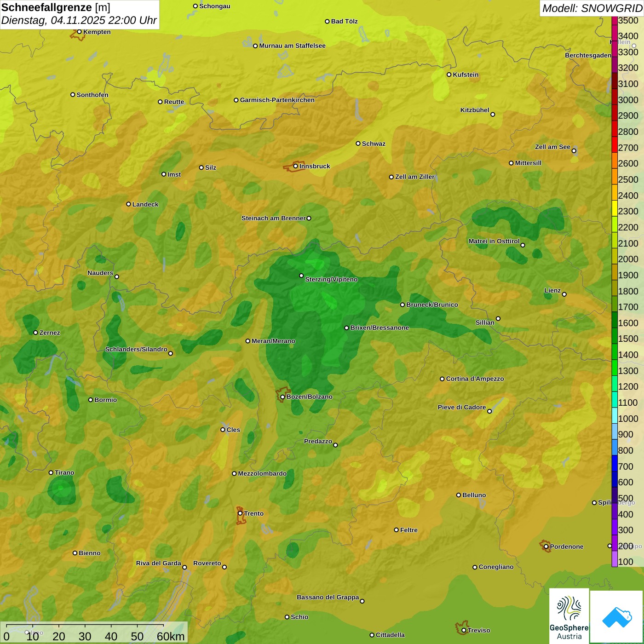Click the Kufstein town marker dot
This screenshot has width=644, height=644.
click(449, 75)
